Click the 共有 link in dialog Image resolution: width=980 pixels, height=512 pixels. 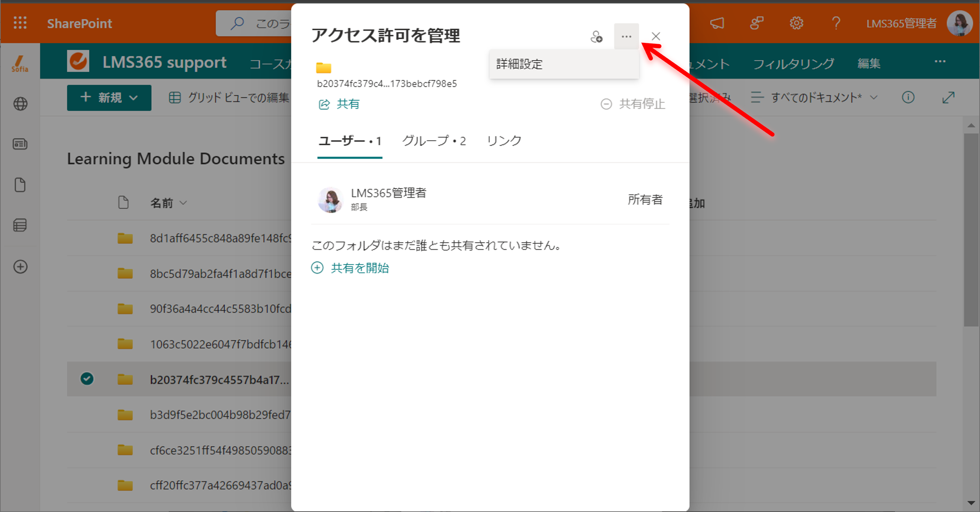tap(339, 104)
